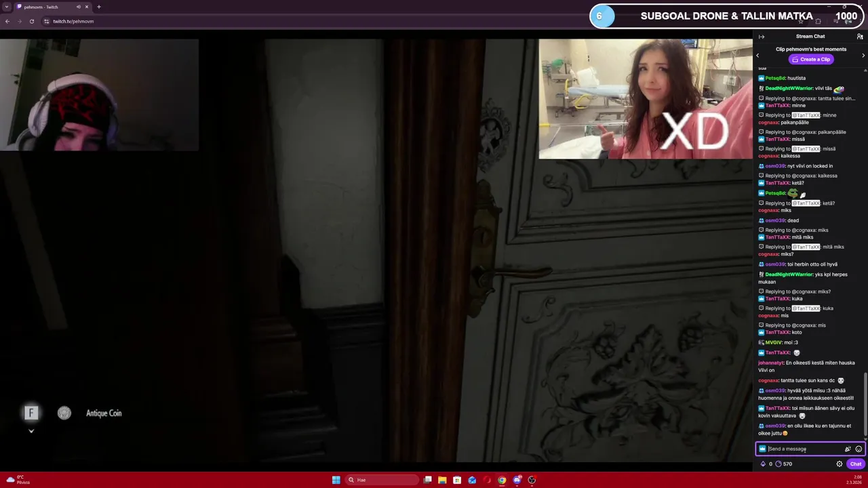Image resolution: width=868 pixels, height=488 pixels.
Task: Click the streamer webcam overlay
Action: tap(99, 95)
